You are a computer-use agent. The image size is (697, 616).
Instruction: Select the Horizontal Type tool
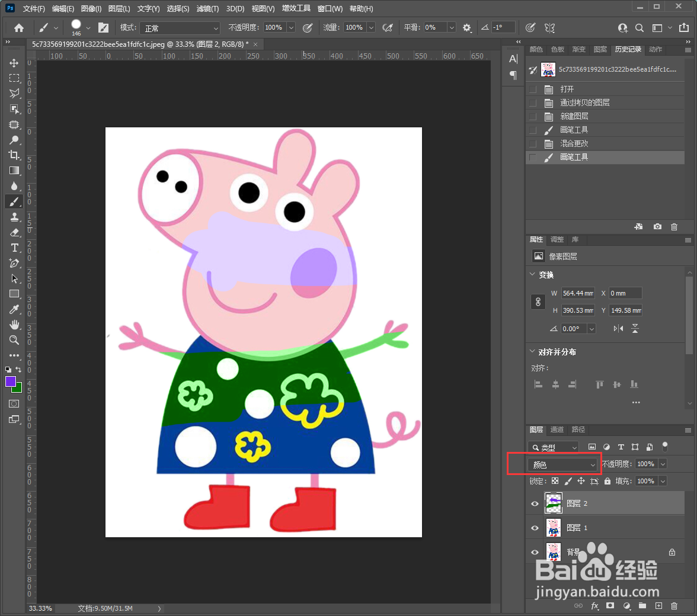pyautogui.click(x=14, y=248)
